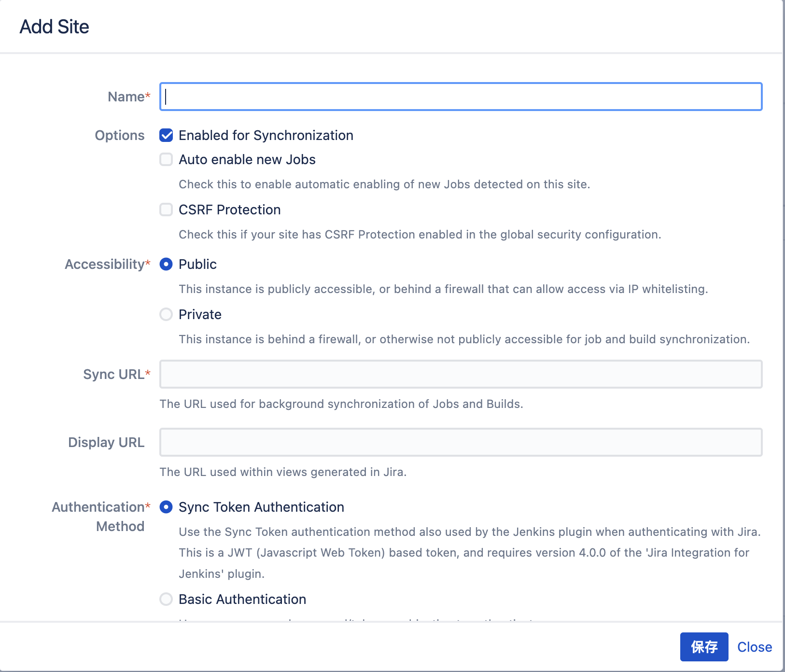
Task: Click the Enabled for Synchronization label
Action: [x=266, y=136]
